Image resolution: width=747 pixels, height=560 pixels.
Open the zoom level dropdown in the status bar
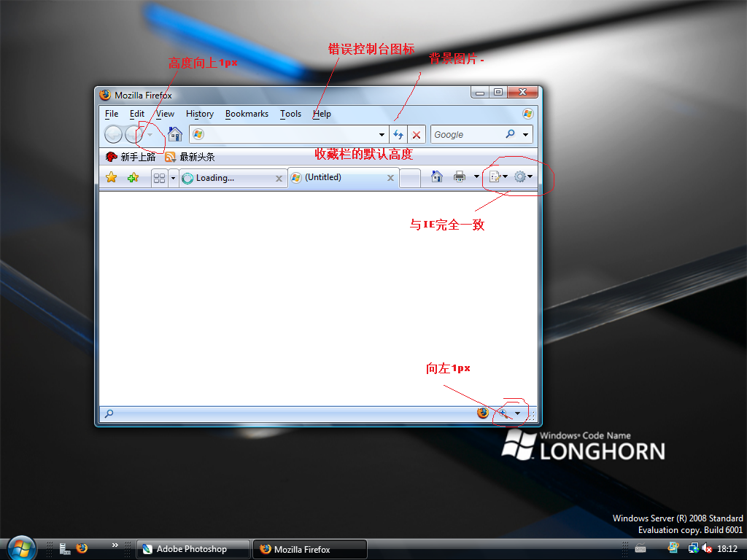(x=517, y=413)
